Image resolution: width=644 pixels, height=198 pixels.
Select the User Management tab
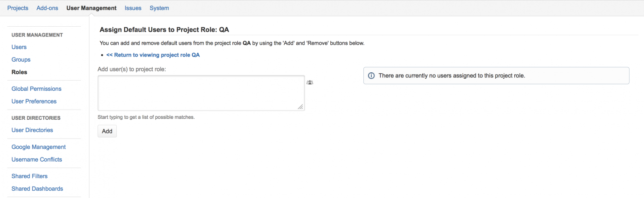pyautogui.click(x=91, y=8)
